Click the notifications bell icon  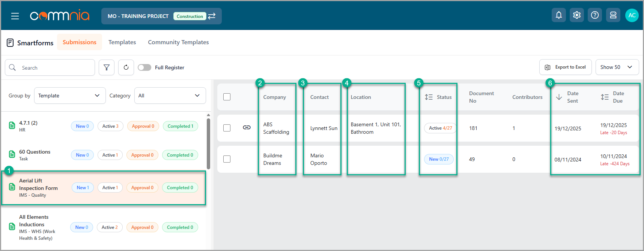click(558, 15)
